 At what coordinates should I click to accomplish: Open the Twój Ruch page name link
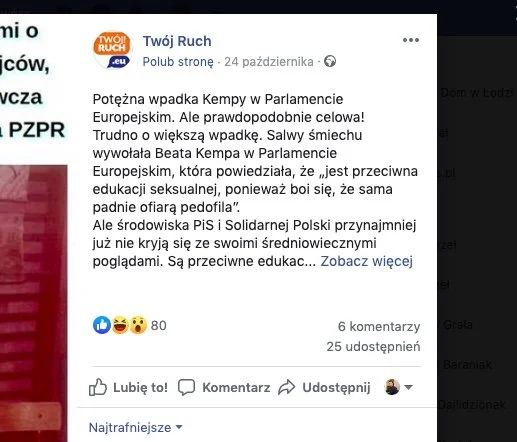(177, 41)
